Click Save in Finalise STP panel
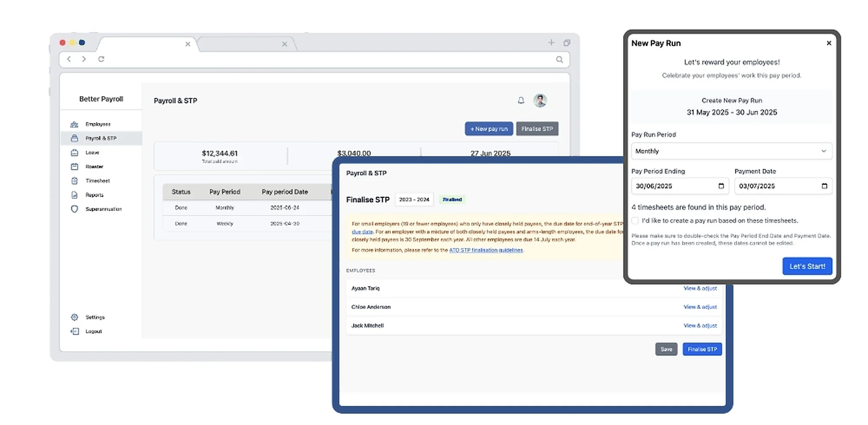Screen dimensions: 868x425 tap(666, 349)
